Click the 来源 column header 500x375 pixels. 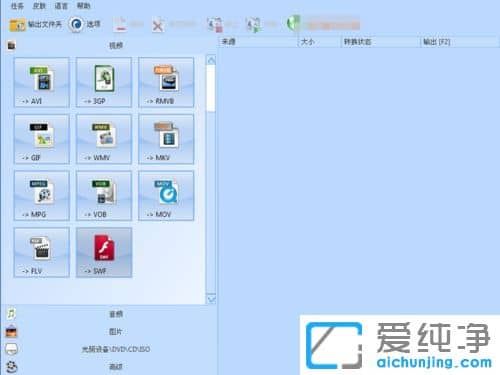pos(258,42)
